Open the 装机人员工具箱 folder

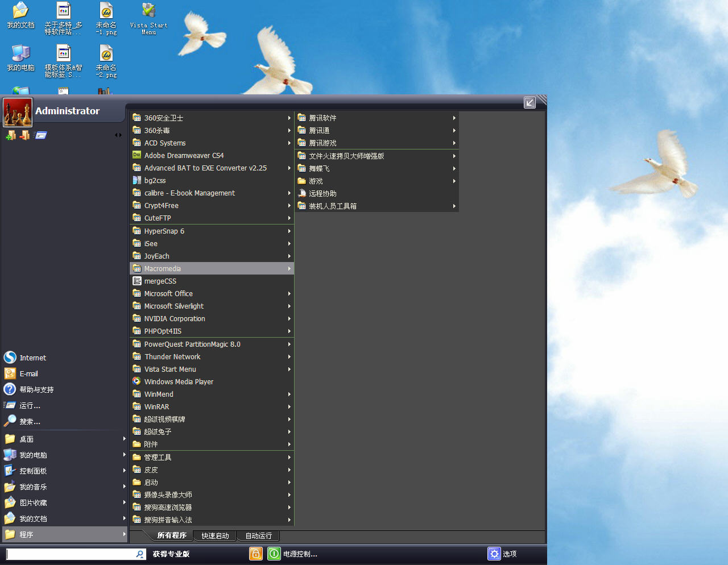[377, 206]
